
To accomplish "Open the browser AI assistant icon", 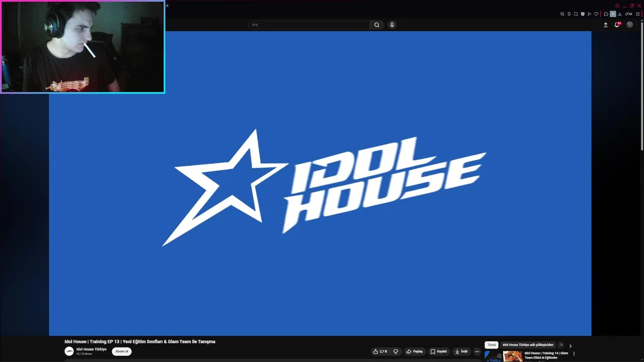I will (x=628, y=14).
